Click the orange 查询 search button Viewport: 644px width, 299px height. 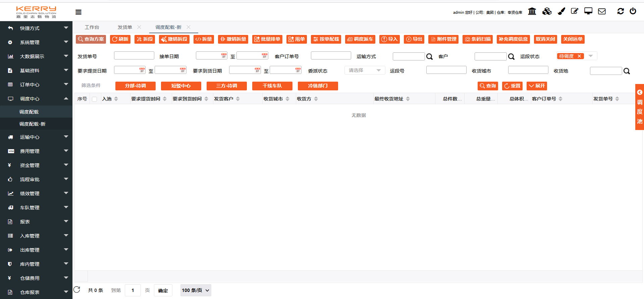click(488, 86)
